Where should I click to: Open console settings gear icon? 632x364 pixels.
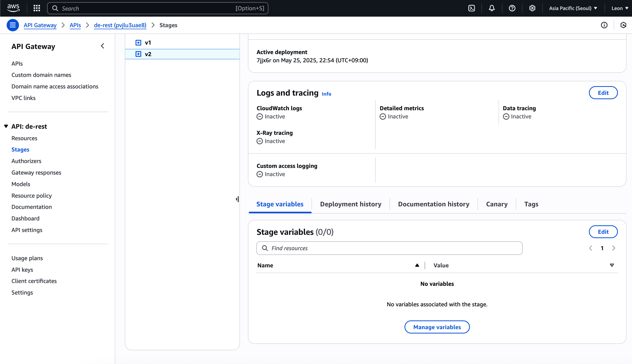coord(532,8)
